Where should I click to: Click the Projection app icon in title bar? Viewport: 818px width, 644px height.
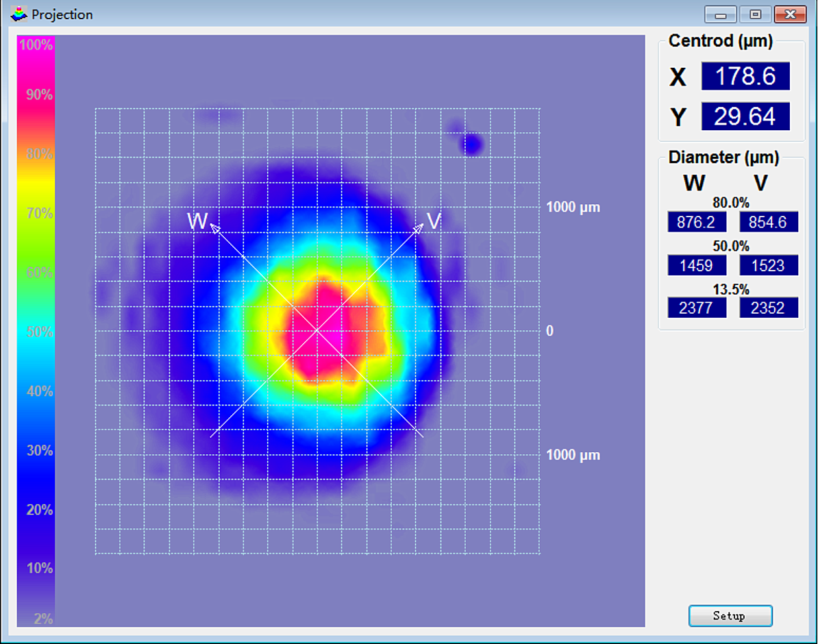click(19, 14)
